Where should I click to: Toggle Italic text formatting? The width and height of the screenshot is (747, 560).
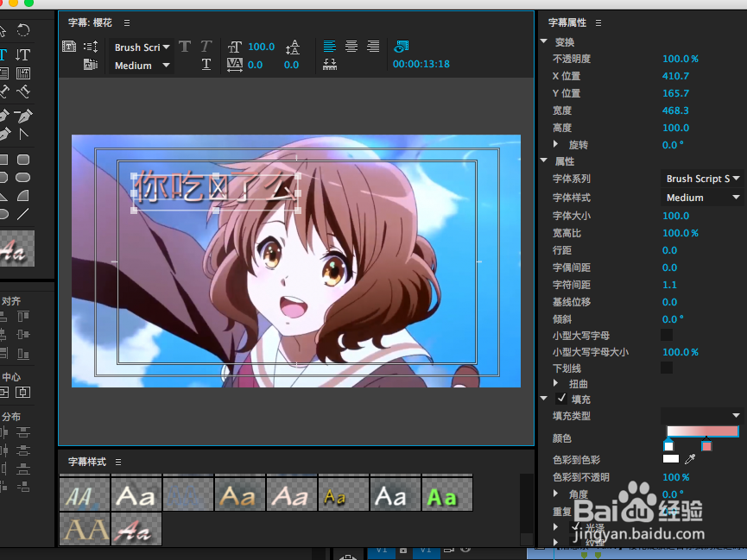(x=206, y=47)
